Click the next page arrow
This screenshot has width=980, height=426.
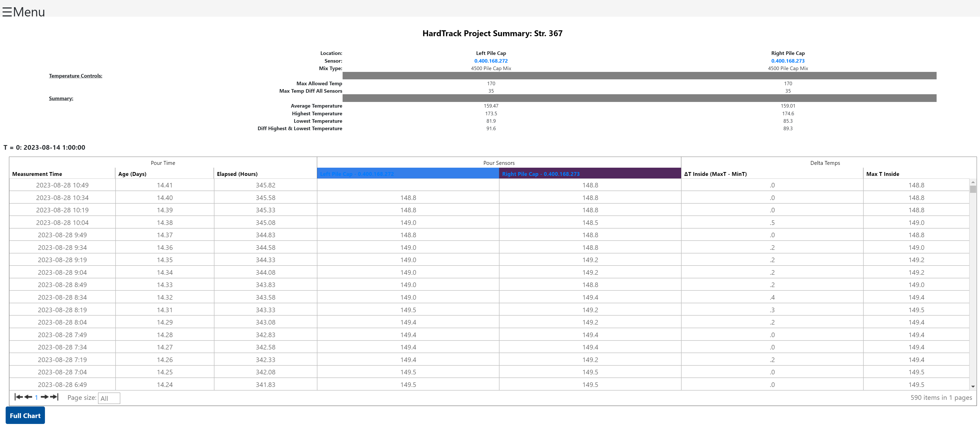[x=44, y=397]
